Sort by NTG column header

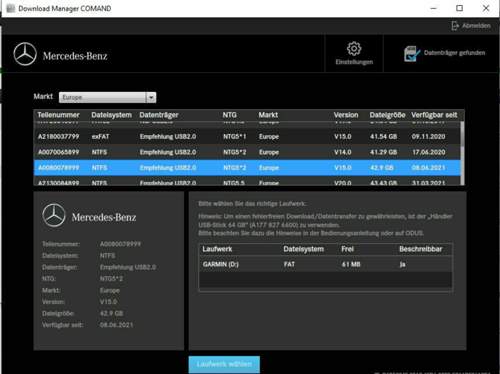[230, 115]
